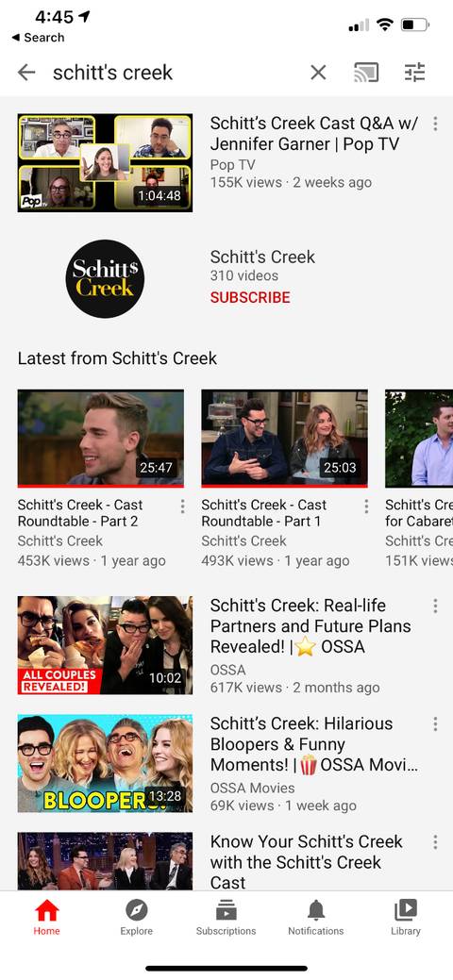The width and height of the screenshot is (453, 980).
Task: Play the Cast Roundtable Part 1 thumbnail
Action: click(285, 439)
